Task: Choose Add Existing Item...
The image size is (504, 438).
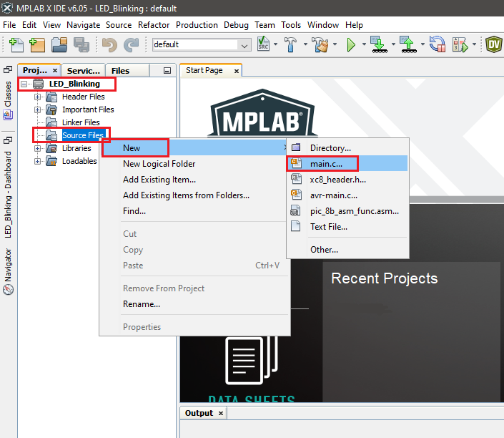Action: (193, 180)
